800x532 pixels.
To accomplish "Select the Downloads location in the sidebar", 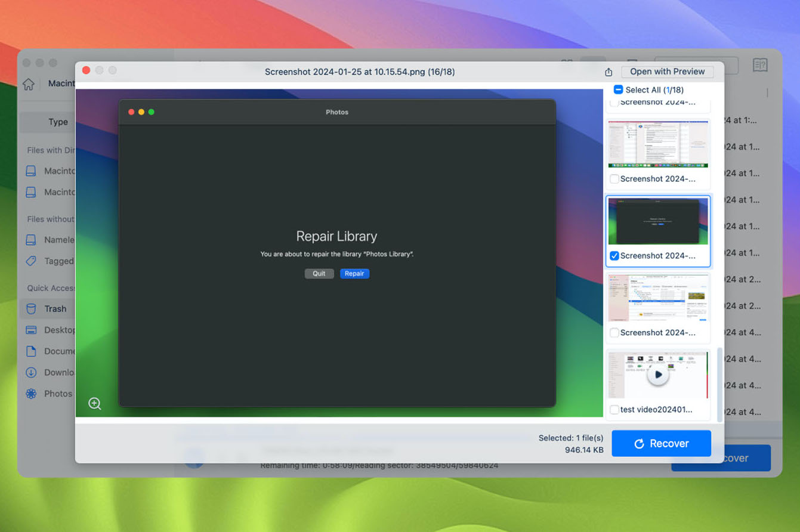I will [x=60, y=372].
